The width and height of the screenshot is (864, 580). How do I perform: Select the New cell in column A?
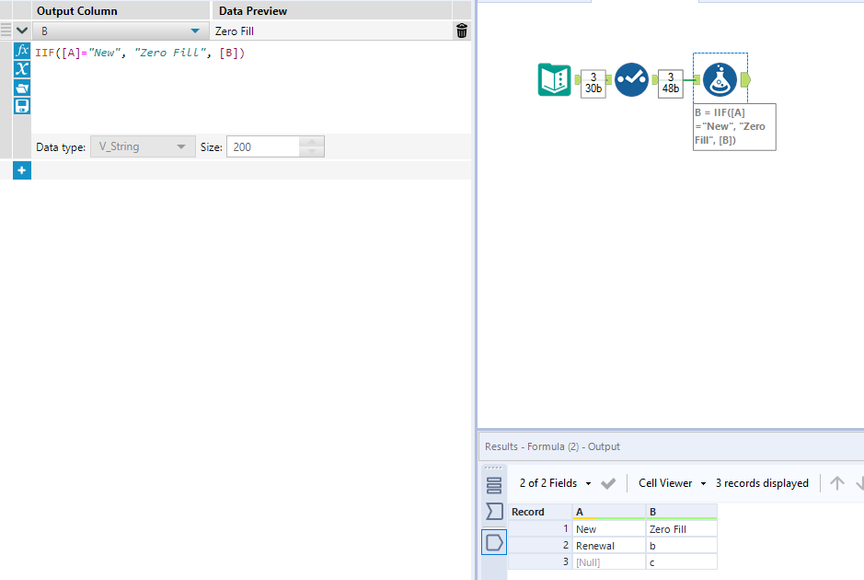pos(609,529)
